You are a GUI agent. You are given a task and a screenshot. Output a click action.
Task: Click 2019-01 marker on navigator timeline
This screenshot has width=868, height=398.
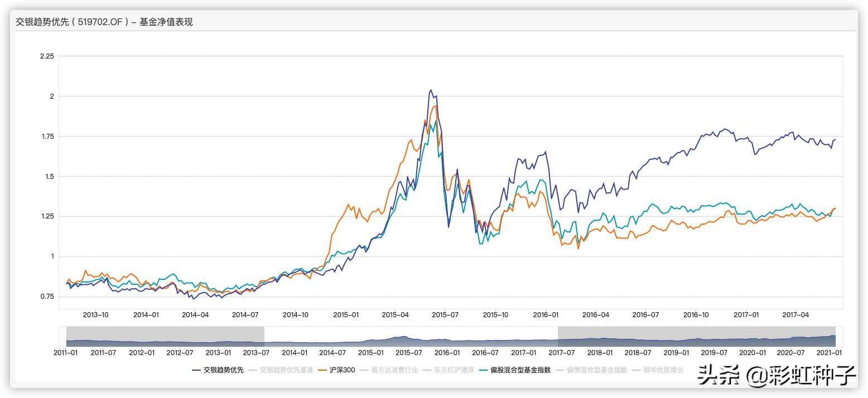(x=676, y=353)
